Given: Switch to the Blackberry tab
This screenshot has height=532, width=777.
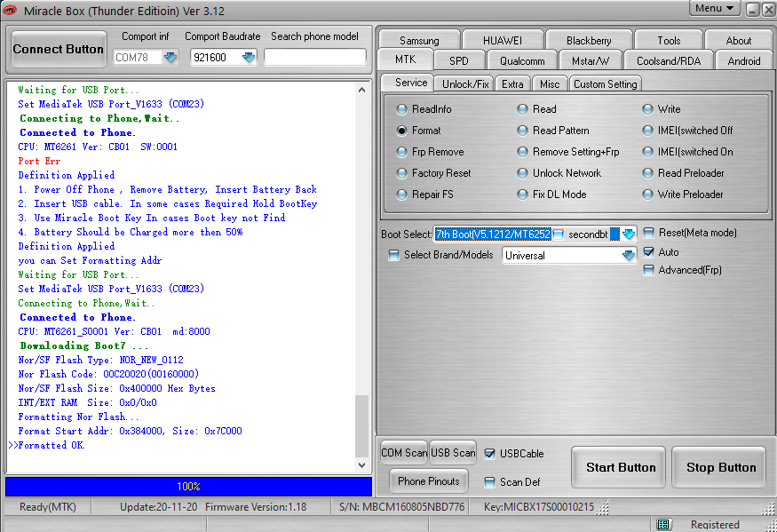Looking at the screenshot, I should tap(589, 41).
